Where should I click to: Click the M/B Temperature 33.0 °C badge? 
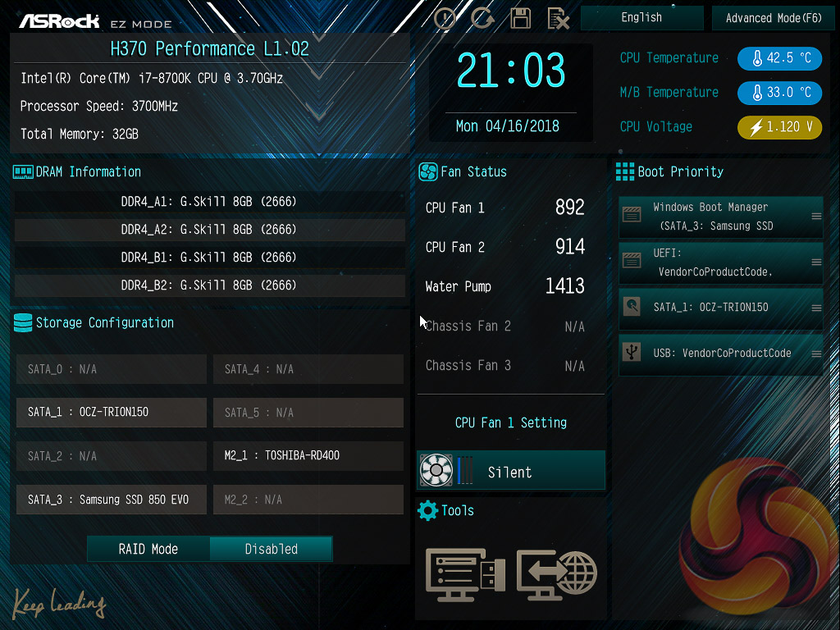779,92
